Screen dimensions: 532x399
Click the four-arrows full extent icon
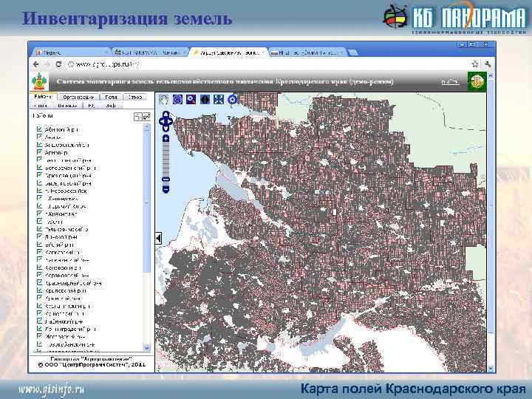tap(219, 100)
